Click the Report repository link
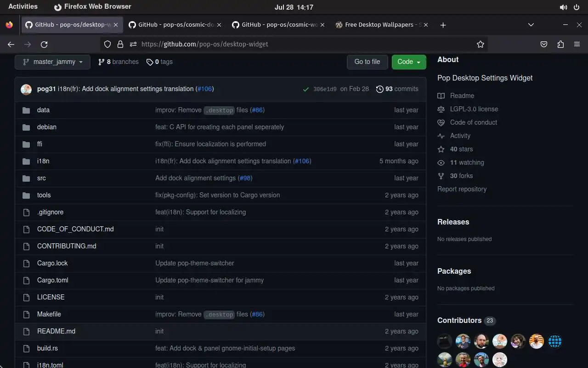The width and height of the screenshot is (588, 368). 462,189
